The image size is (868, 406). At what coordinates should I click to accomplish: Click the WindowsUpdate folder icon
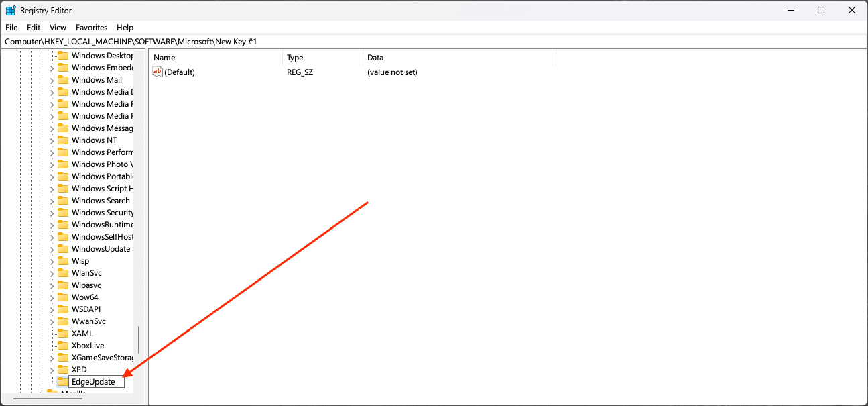pyautogui.click(x=63, y=249)
